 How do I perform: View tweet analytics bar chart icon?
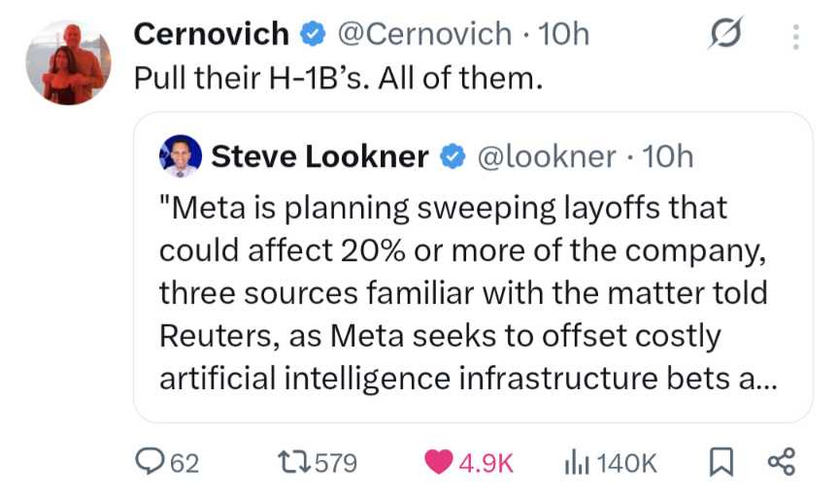[x=578, y=462]
